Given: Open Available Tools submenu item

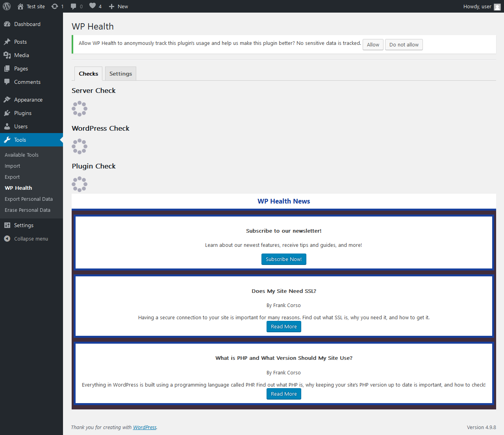Looking at the screenshot, I should click(31, 155).
